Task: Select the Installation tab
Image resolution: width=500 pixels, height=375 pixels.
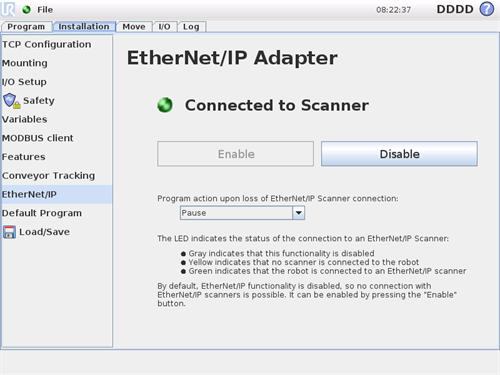Action: click(x=84, y=27)
